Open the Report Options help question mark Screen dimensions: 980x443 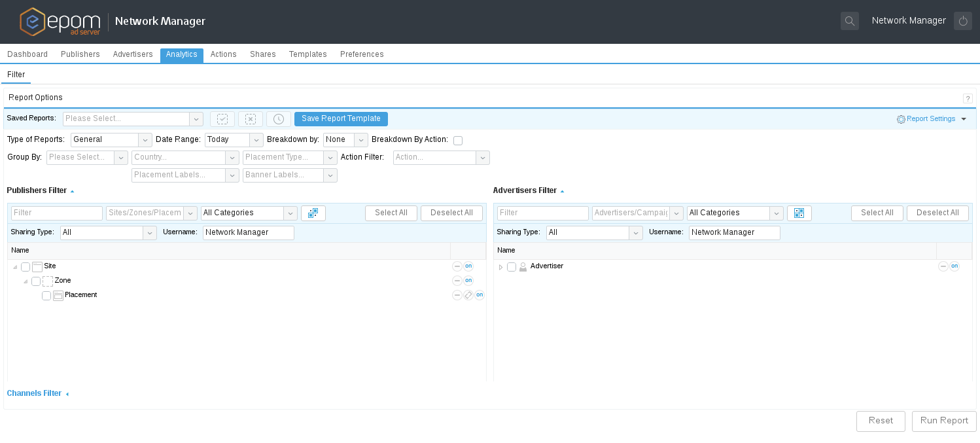pos(968,99)
